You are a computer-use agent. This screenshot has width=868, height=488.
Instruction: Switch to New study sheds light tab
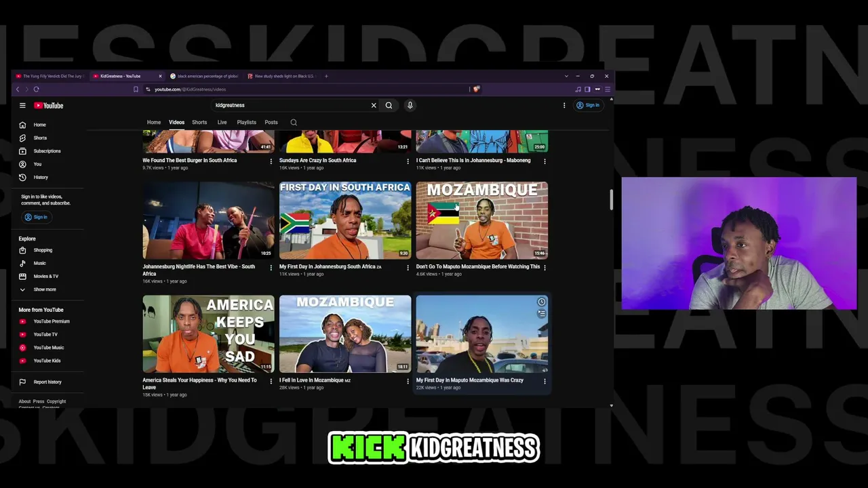coord(283,76)
